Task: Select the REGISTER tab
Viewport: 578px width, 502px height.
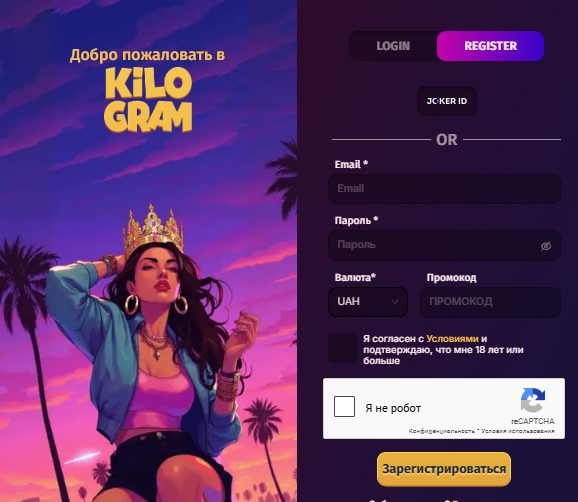Action: [490, 46]
